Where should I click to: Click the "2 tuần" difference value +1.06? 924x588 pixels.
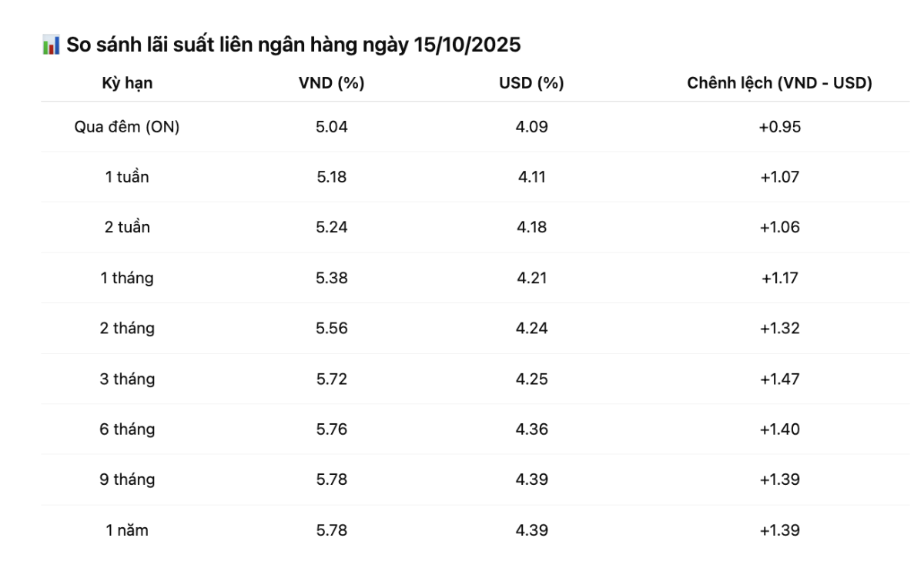pos(779,227)
